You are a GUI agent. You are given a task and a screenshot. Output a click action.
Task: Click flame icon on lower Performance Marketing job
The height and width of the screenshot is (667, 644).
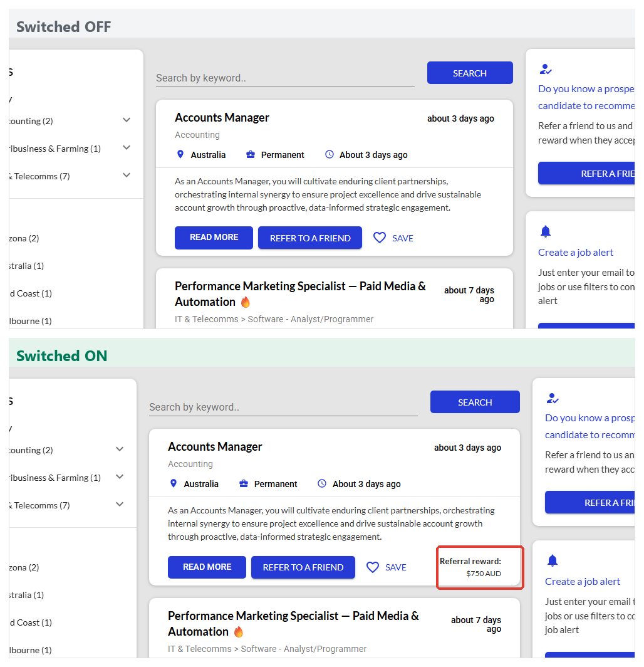click(239, 632)
